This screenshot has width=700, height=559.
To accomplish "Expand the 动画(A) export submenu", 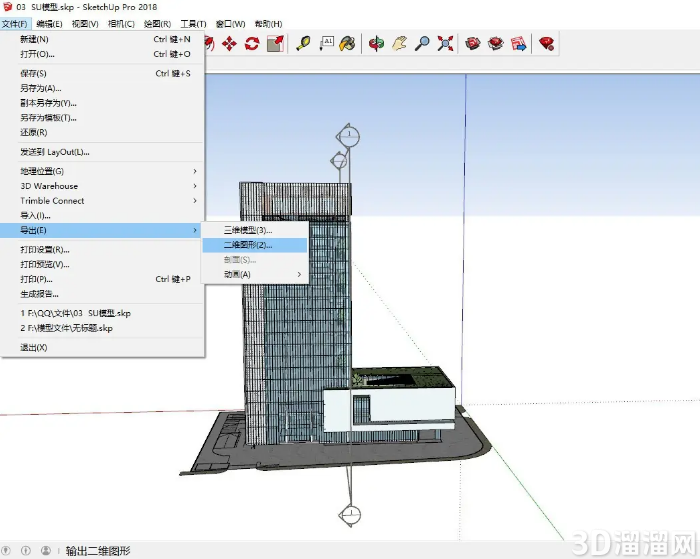I will [254, 274].
